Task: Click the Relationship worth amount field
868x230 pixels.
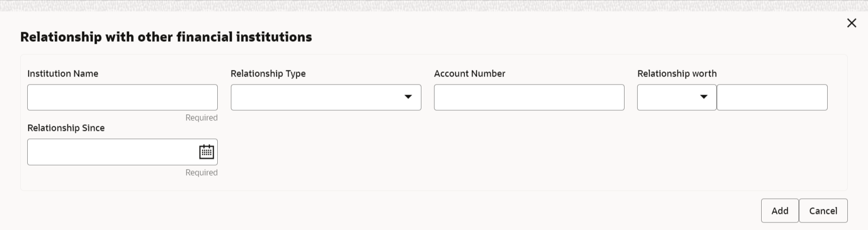Action: (x=772, y=97)
